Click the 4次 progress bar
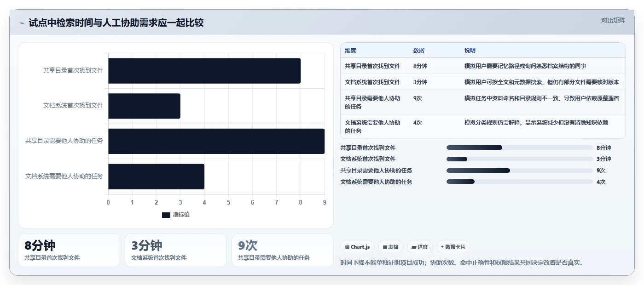This screenshot has height=285, width=644. pyautogui.click(x=520, y=182)
